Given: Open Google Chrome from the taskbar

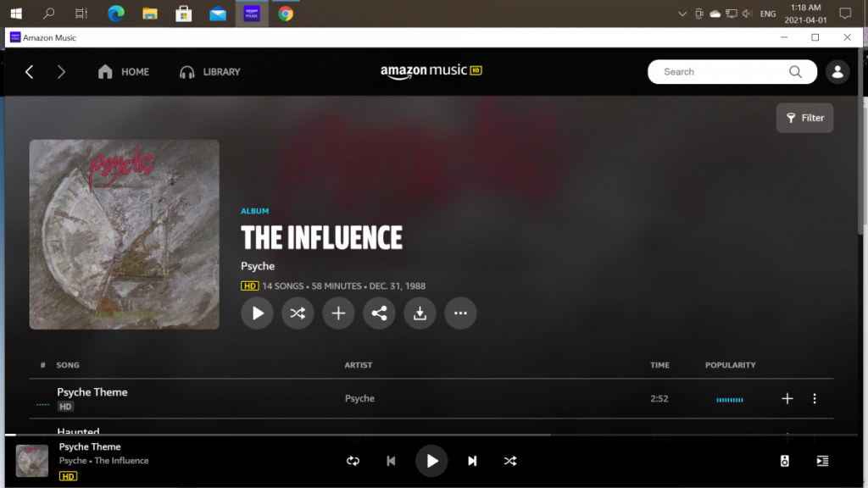Looking at the screenshot, I should pyautogui.click(x=286, y=14).
